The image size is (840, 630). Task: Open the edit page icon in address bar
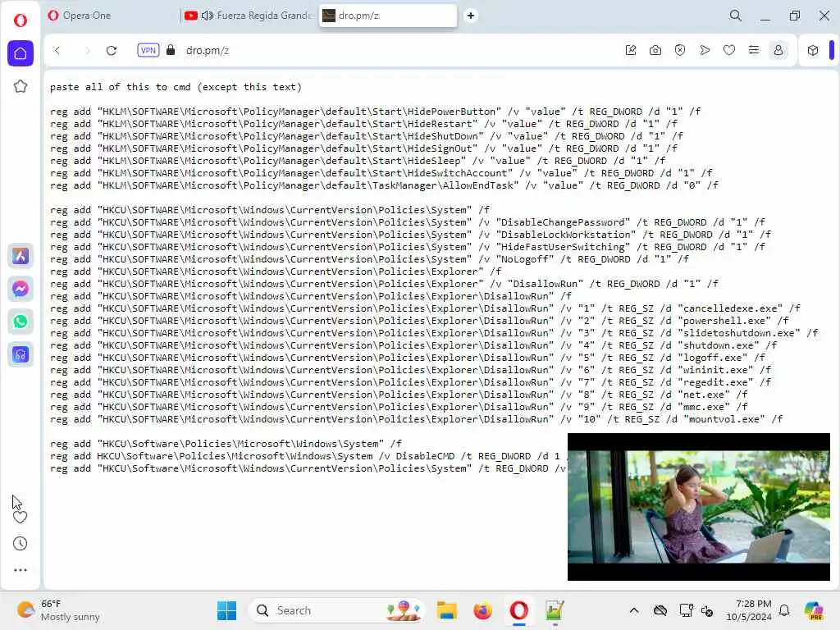[631, 50]
